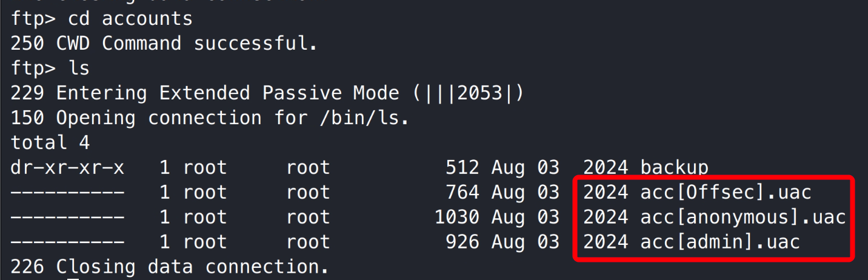
Task: Click the file size 926
Action: [x=461, y=242]
